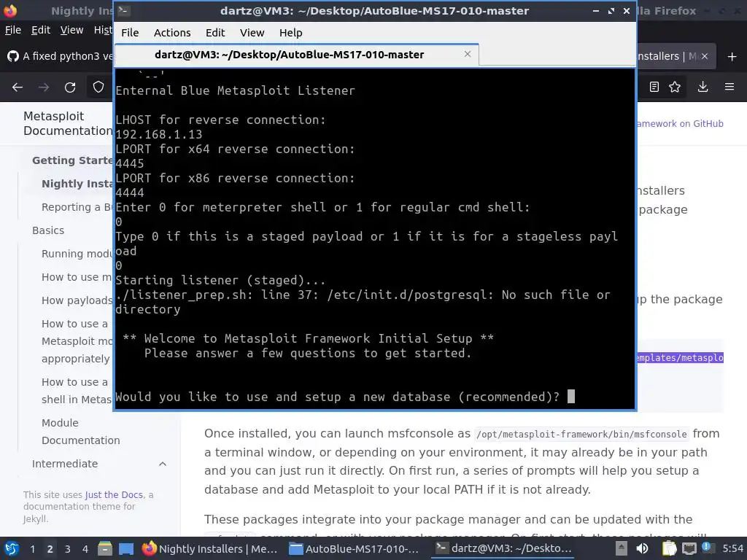This screenshot has width=747, height=560.
Task: Open the Running modules sidebar link
Action: (x=77, y=254)
